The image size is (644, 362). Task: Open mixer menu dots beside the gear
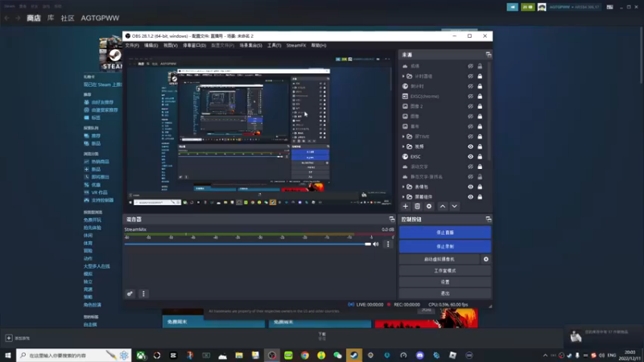(143, 294)
